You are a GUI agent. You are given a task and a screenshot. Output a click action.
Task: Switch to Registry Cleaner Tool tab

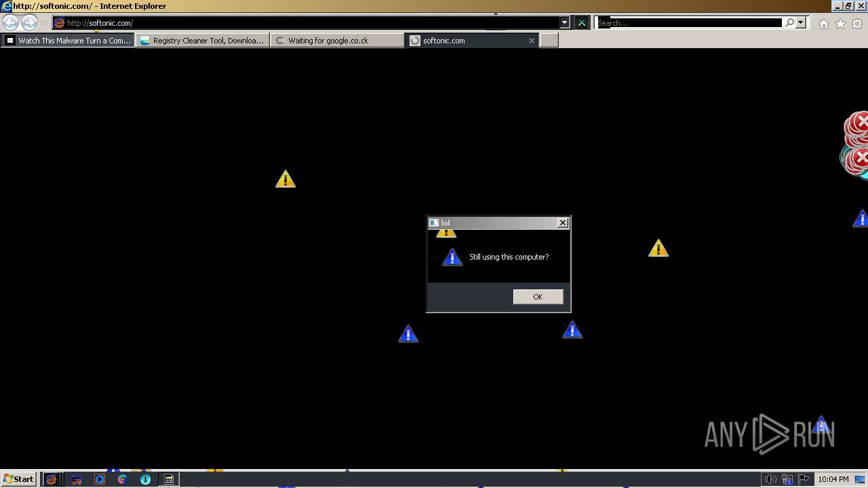click(x=202, y=41)
